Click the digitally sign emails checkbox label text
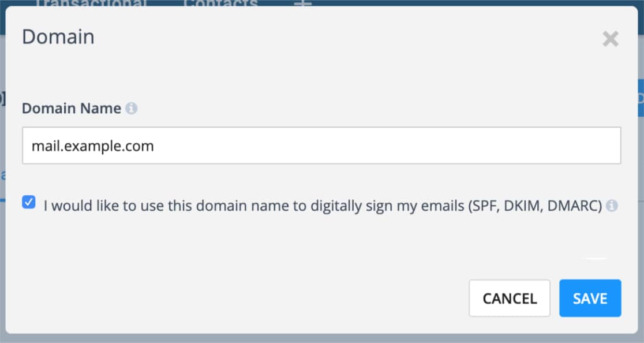Viewport: 644px width, 343px height. tap(323, 206)
